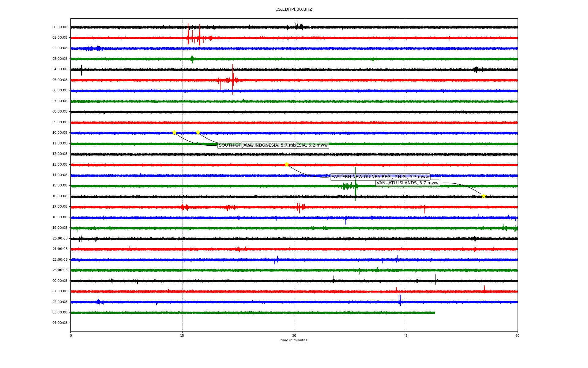This screenshot has width=588, height=368.
Task: Click the x-axis tick label 60
Action: click(517, 336)
